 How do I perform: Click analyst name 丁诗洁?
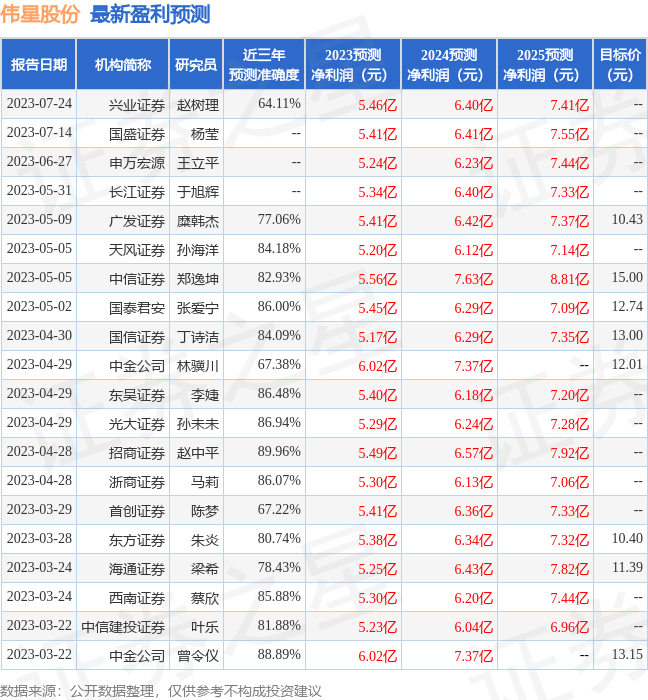point(198,338)
